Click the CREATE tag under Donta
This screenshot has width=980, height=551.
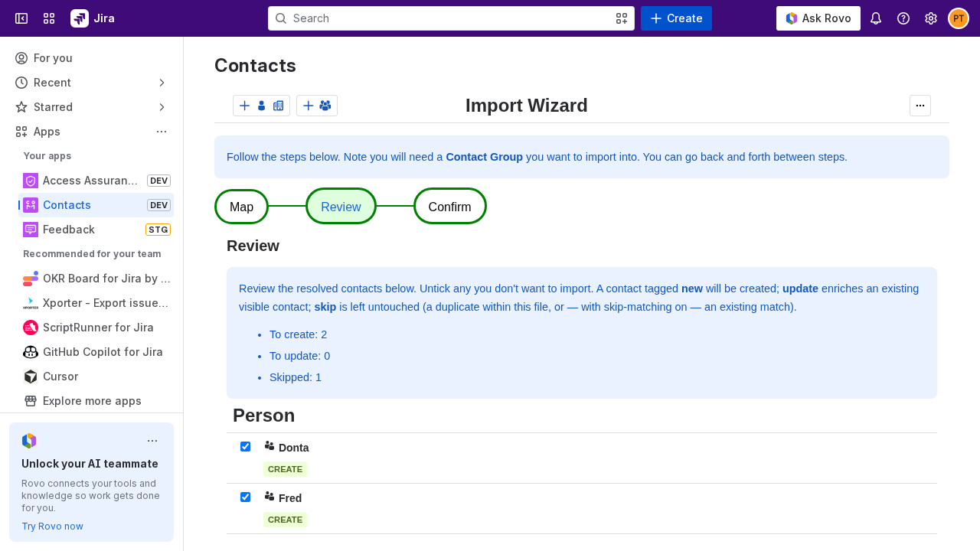tap(285, 469)
